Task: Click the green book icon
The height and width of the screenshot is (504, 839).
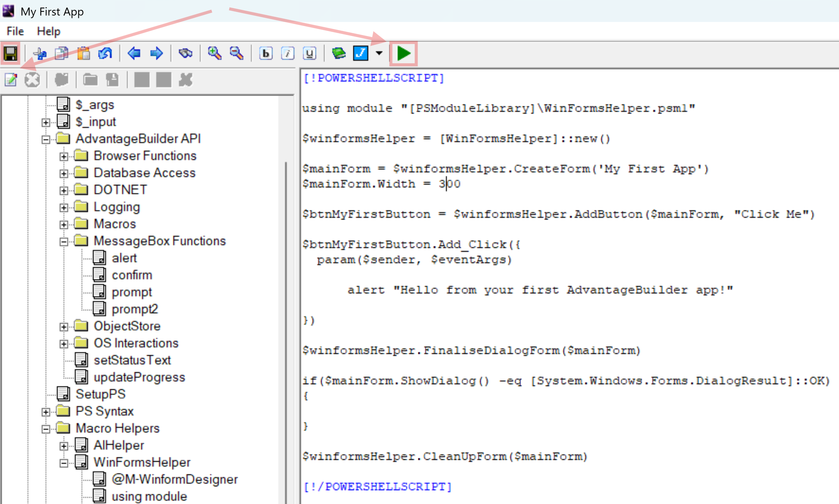Action: pos(338,54)
